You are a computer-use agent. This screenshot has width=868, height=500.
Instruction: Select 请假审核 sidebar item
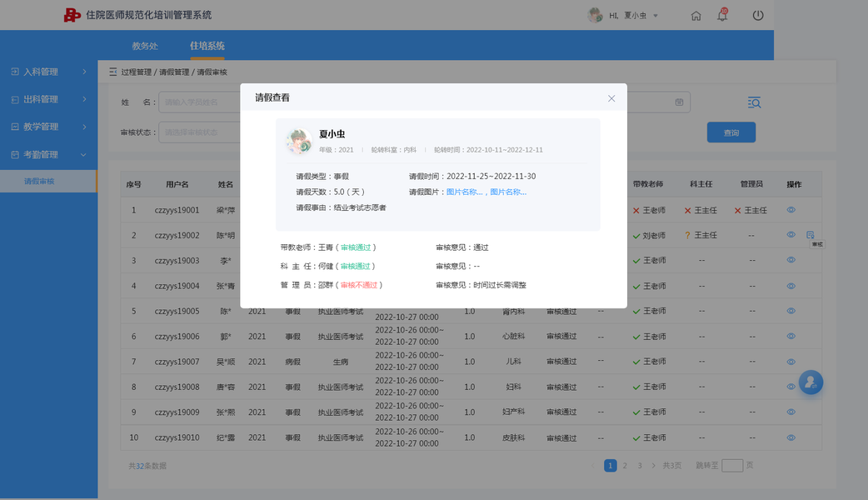[48, 181]
